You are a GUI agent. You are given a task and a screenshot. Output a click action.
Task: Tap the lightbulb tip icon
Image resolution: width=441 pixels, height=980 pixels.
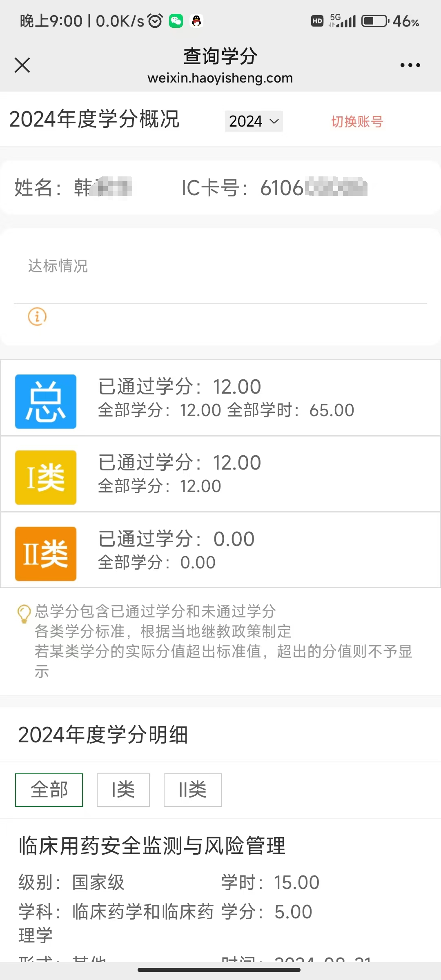click(x=24, y=613)
